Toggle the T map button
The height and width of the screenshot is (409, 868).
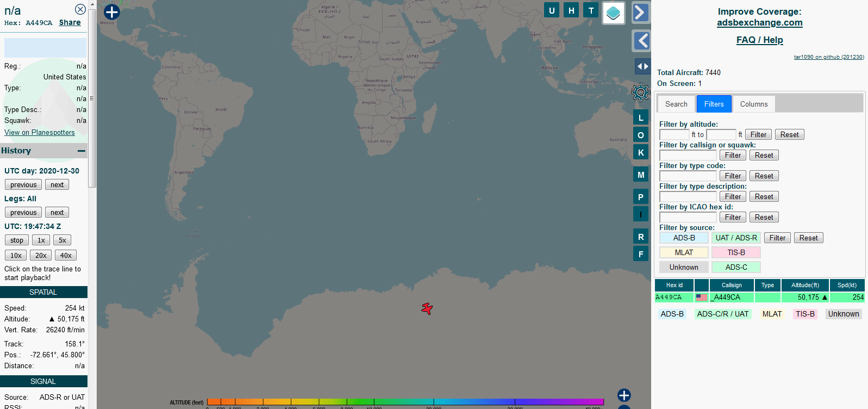click(591, 10)
